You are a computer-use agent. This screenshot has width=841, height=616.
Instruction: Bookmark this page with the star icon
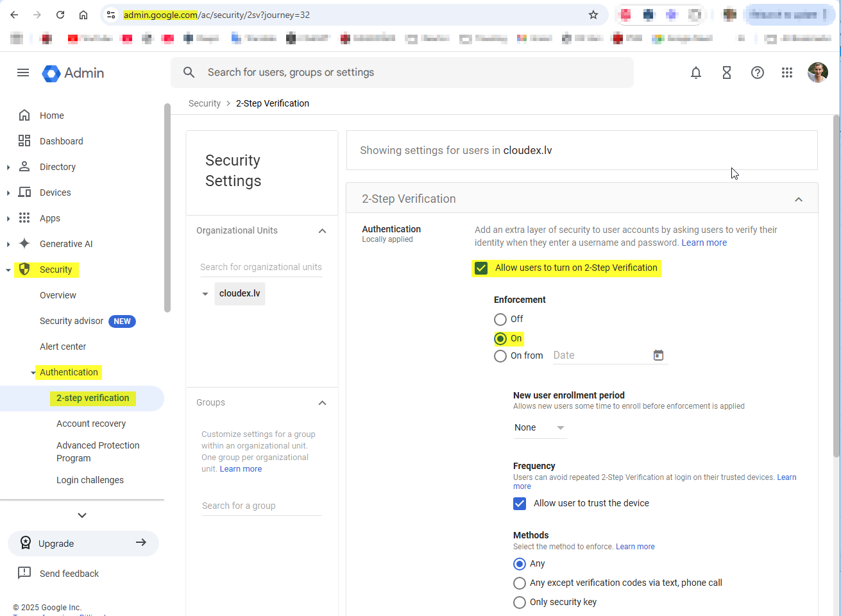[x=593, y=15]
